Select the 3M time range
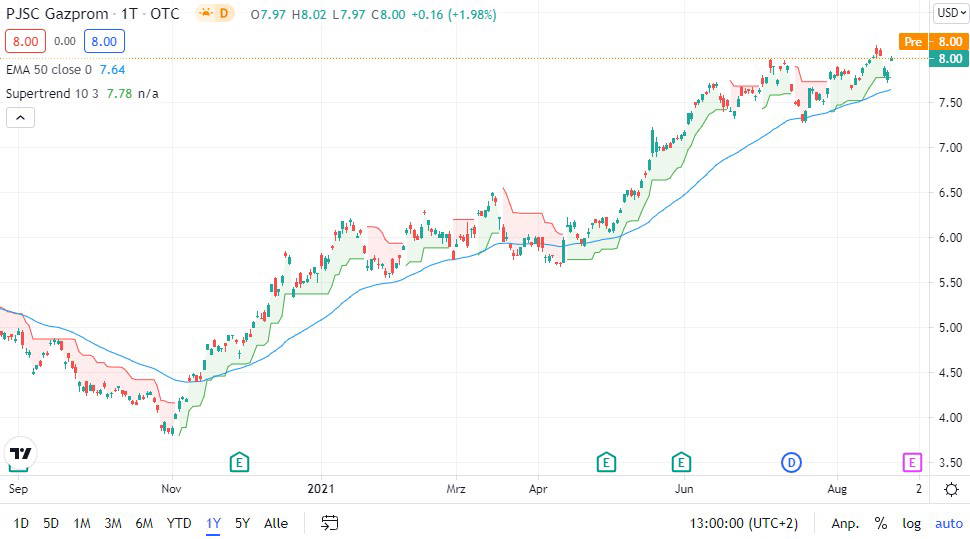Viewport: 970px width, 539px height. pos(113,524)
